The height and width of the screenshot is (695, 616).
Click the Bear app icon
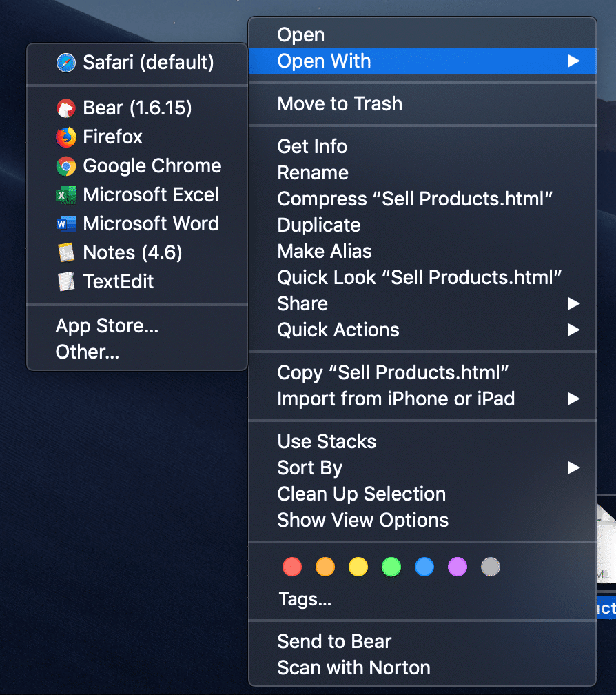pyautogui.click(x=66, y=108)
